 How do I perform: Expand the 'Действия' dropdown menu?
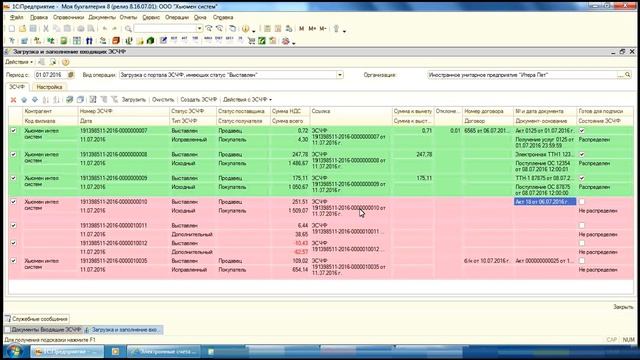pyautogui.click(x=19, y=62)
